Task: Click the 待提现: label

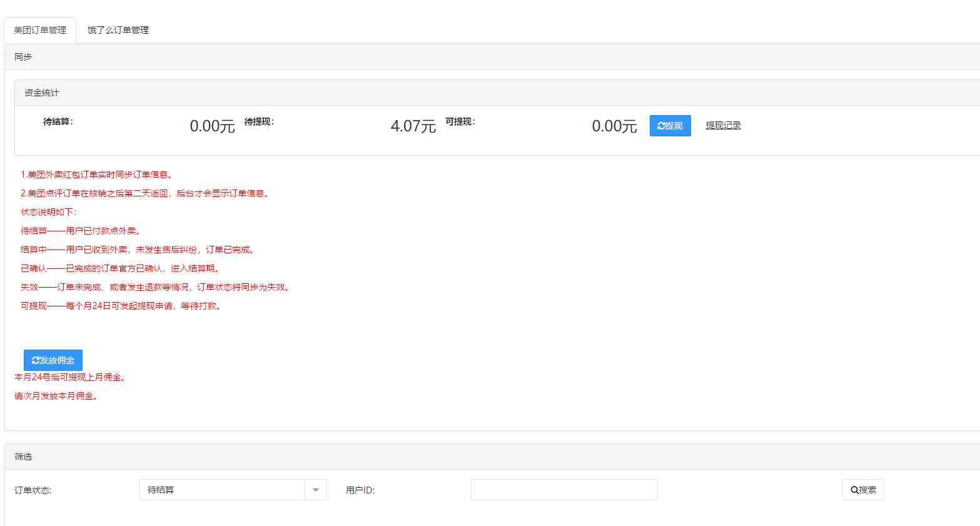Action: tap(259, 121)
